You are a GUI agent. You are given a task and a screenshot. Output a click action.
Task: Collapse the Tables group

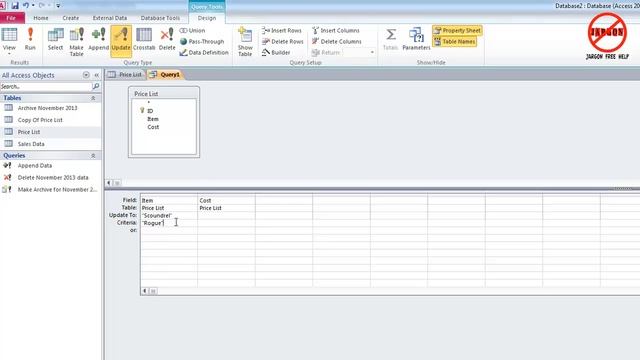(x=93, y=98)
